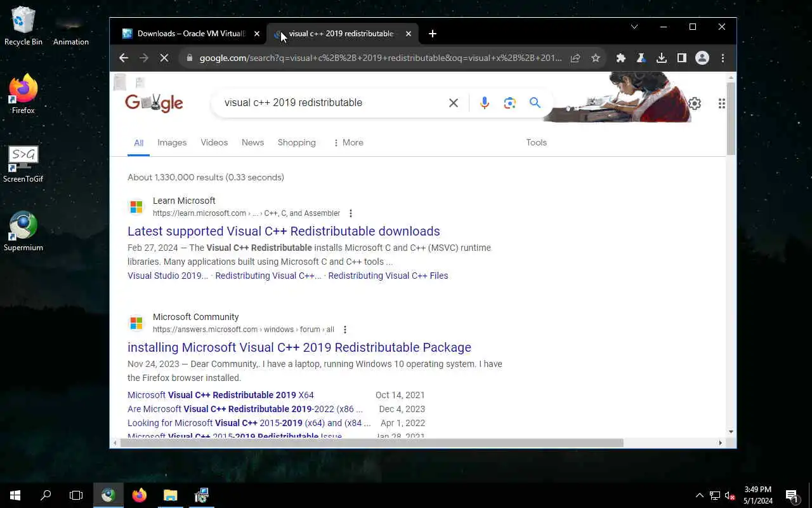Clear the Google search box
This screenshot has height=508, width=812.
click(454, 103)
